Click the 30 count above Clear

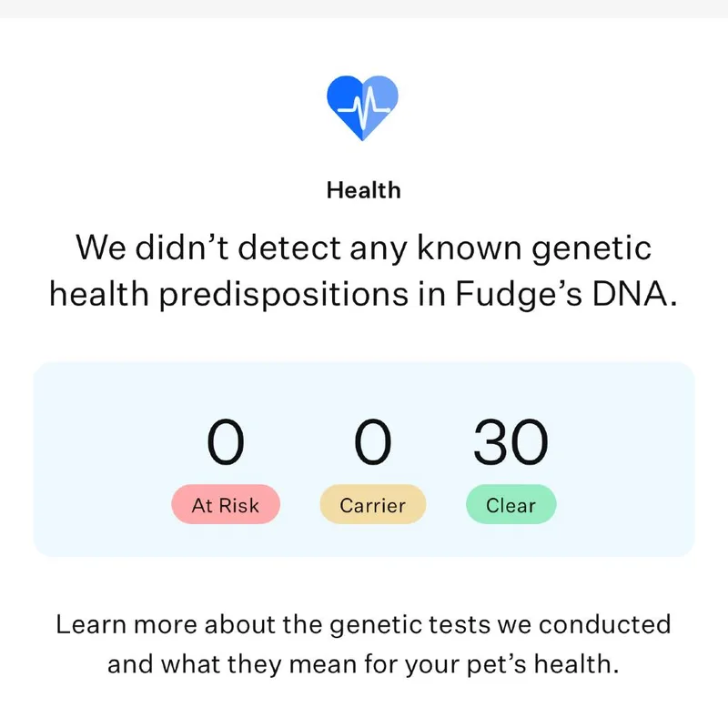(511, 441)
